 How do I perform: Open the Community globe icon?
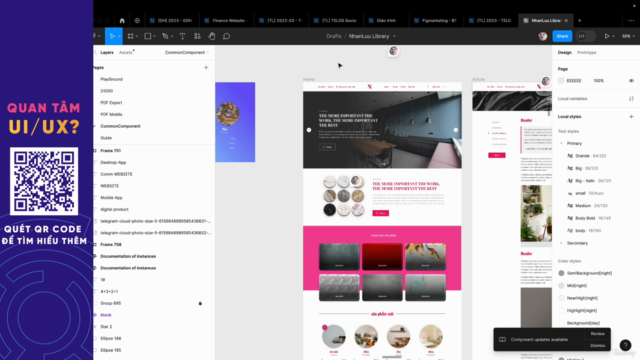(x=137, y=20)
